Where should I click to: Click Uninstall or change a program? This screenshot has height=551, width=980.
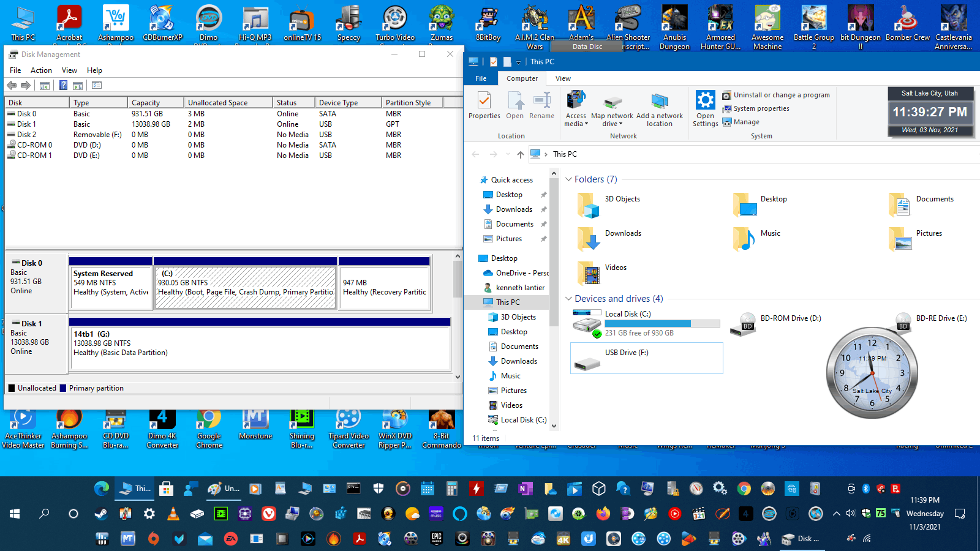(776, 95)
